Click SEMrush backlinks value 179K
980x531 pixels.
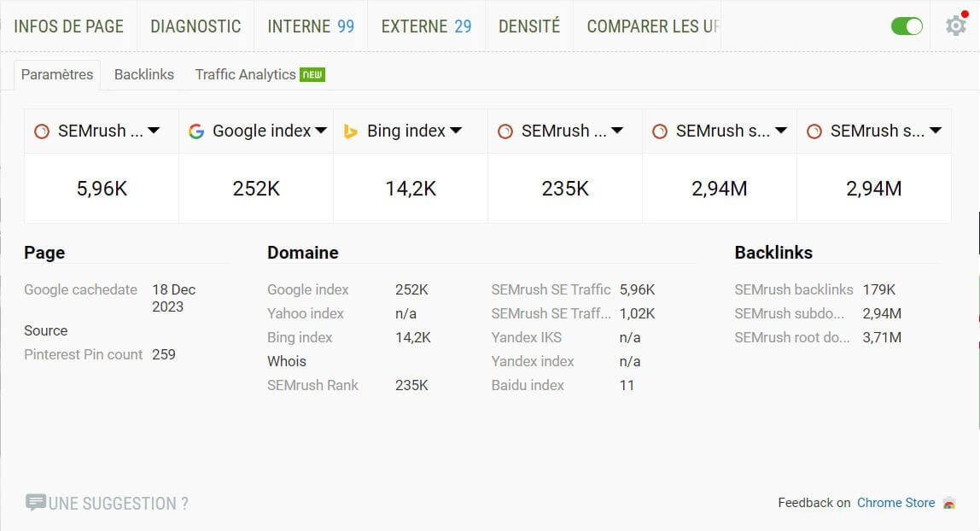pos(879,290)
